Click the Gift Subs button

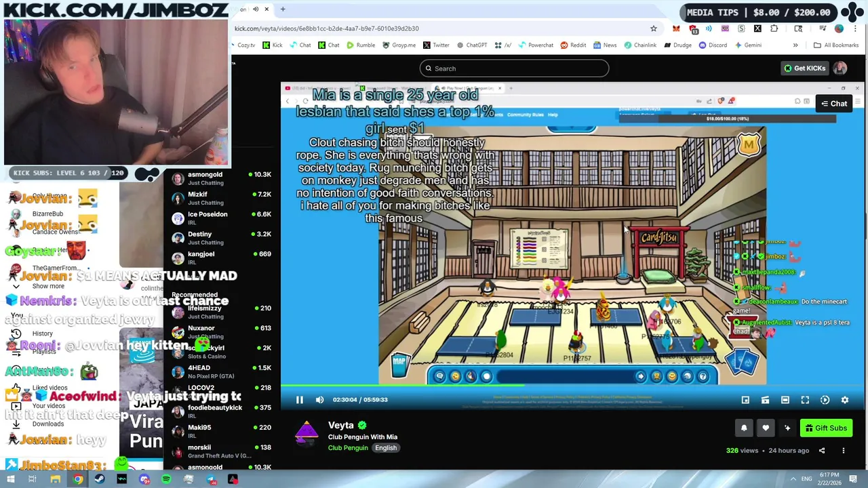click(x=825, y=428)
